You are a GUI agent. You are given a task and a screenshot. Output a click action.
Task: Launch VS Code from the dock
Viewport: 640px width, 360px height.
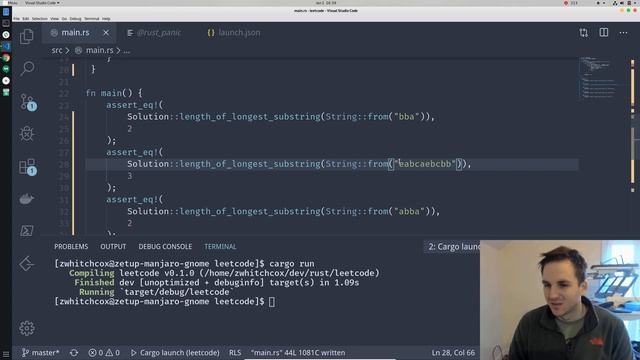(6, 47)
